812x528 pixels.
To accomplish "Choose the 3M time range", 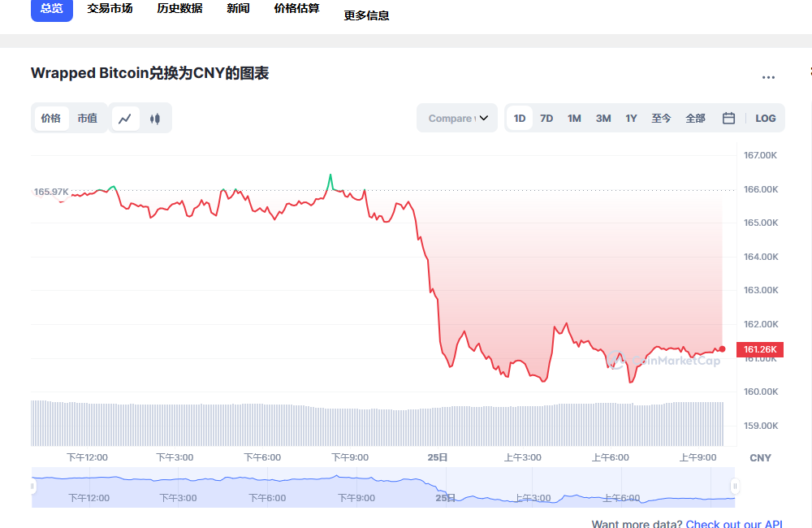I will [x=603, y=118].
